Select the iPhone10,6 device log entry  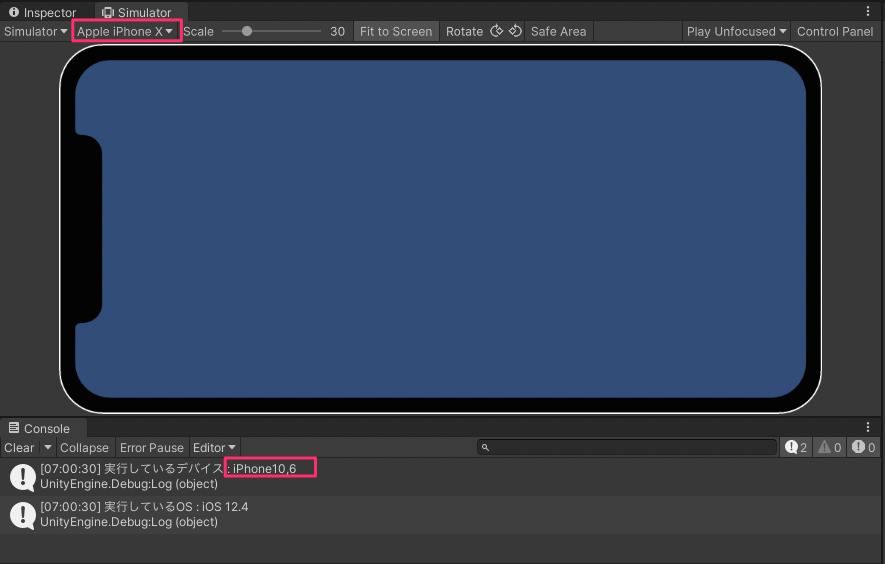442,476
